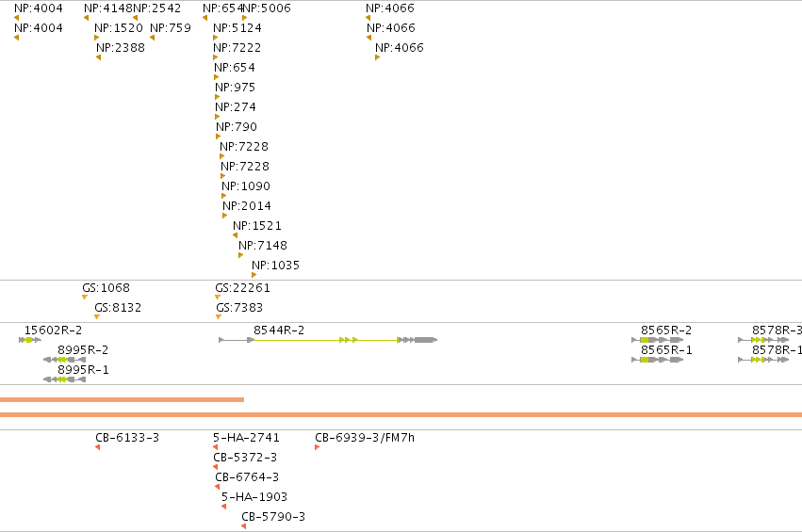This screenshot has width=802, height=532.
Task: Select the 8578R-3 transcript glyph
Action: point(763,340)
